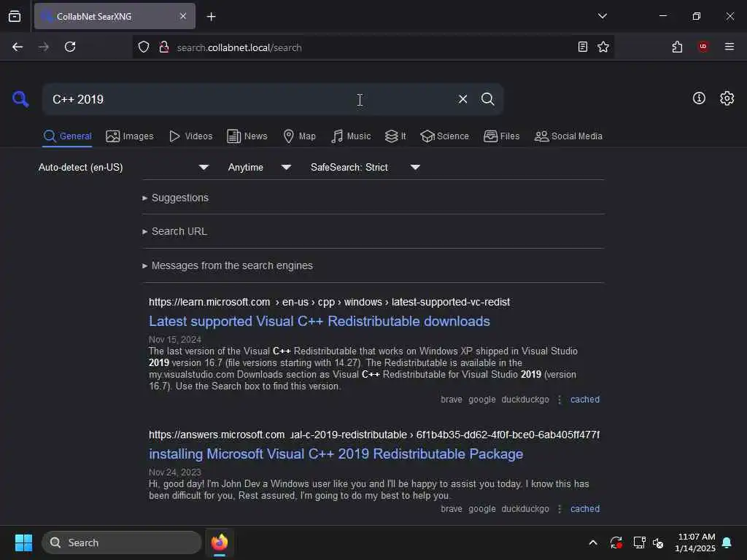
Task: Go back with the browser back arrow
Action: click(x=18, y=47)
